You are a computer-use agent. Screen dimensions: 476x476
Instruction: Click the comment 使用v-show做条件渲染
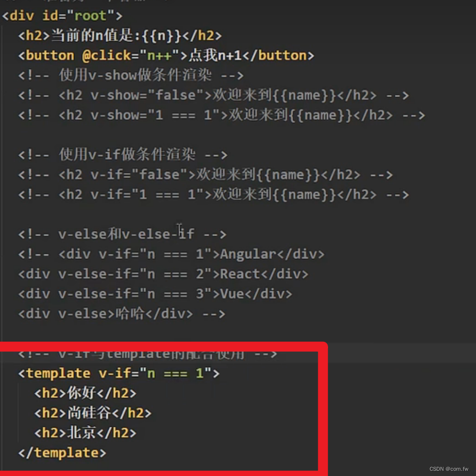coord(131,75)
